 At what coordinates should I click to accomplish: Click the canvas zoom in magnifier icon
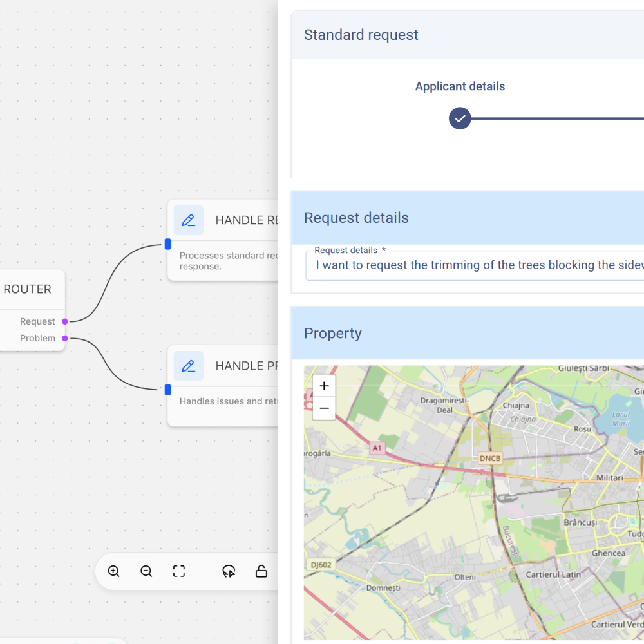click(x=114, y=571)
